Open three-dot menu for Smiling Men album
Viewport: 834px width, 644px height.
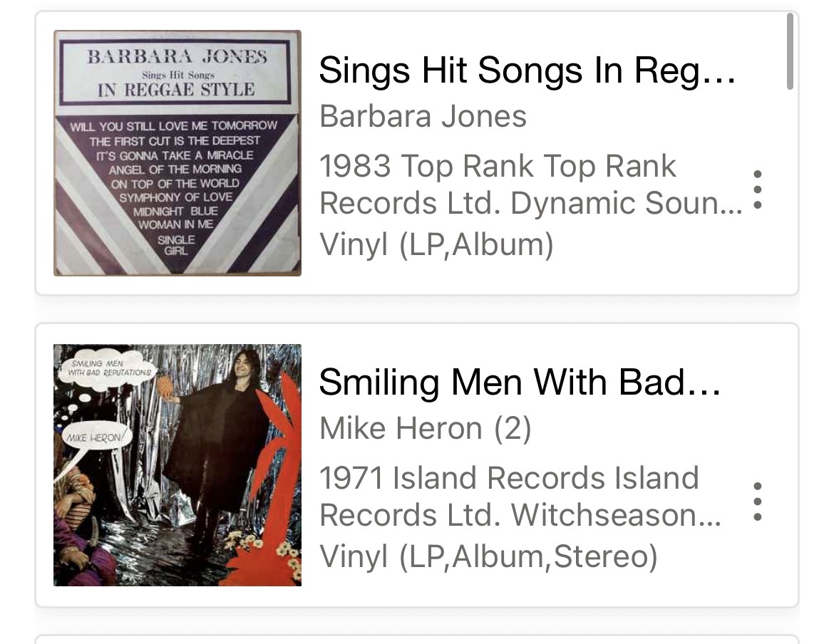(758, 502)
